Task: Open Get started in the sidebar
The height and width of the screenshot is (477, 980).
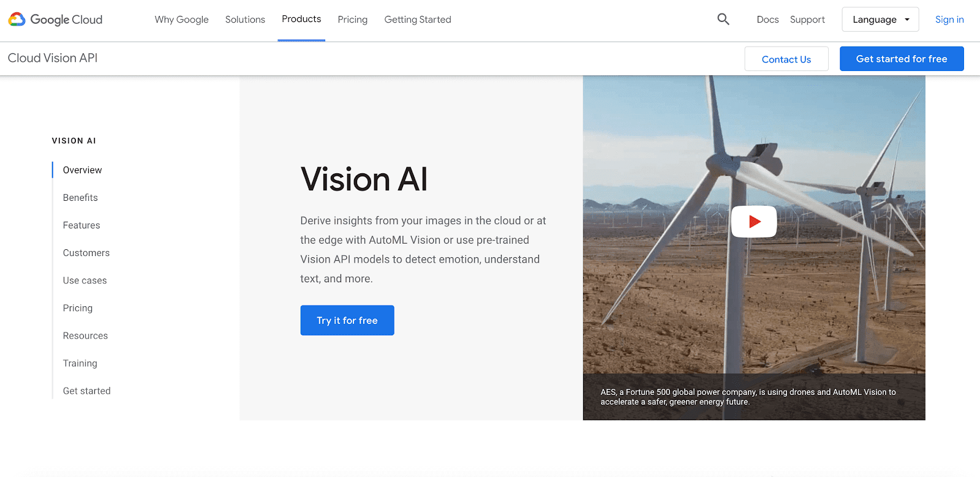Action: pyautogui.click(x=87, y=391)
